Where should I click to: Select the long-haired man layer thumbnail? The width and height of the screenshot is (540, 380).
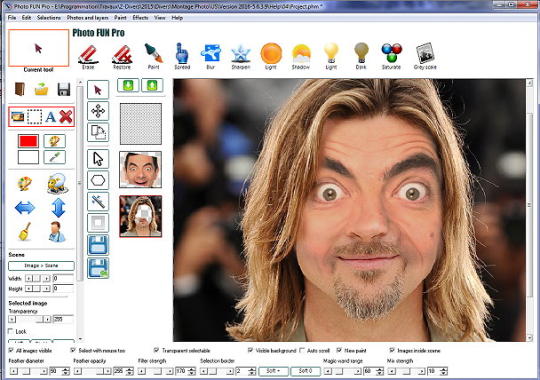pos(141,216)
